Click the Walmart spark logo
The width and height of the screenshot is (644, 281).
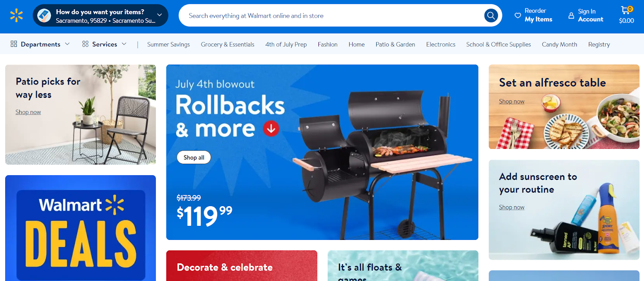pyautogui.click(x=17, y=16)
